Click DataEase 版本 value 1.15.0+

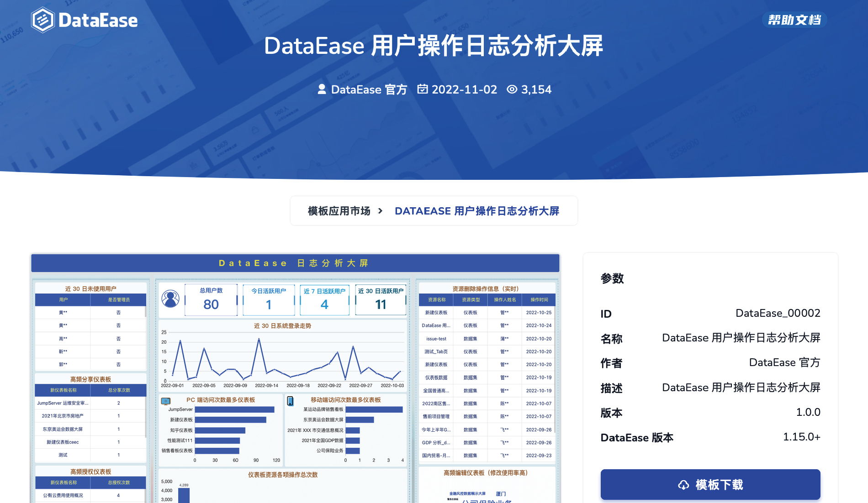(x=801, y=437)
